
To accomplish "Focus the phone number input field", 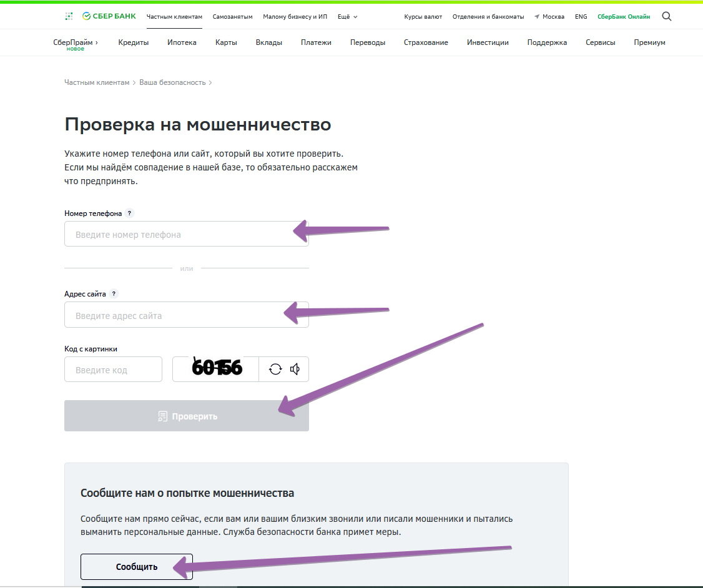I will (x=187, y=234).
